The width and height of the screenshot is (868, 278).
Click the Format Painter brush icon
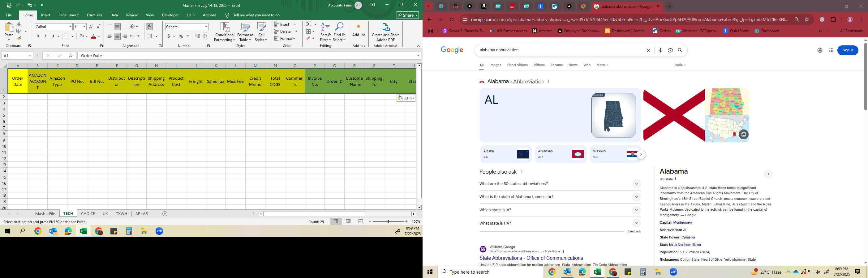[19, 38]
